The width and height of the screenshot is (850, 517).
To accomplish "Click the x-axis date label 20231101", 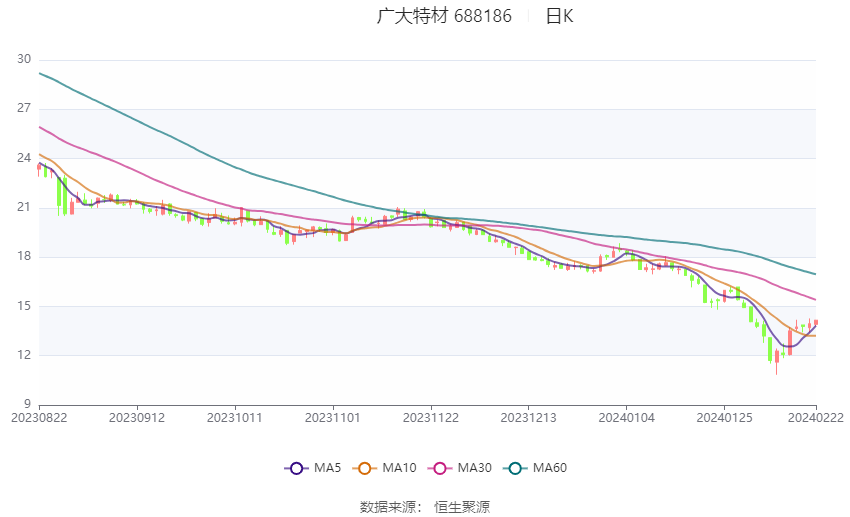I will [333, 418].
